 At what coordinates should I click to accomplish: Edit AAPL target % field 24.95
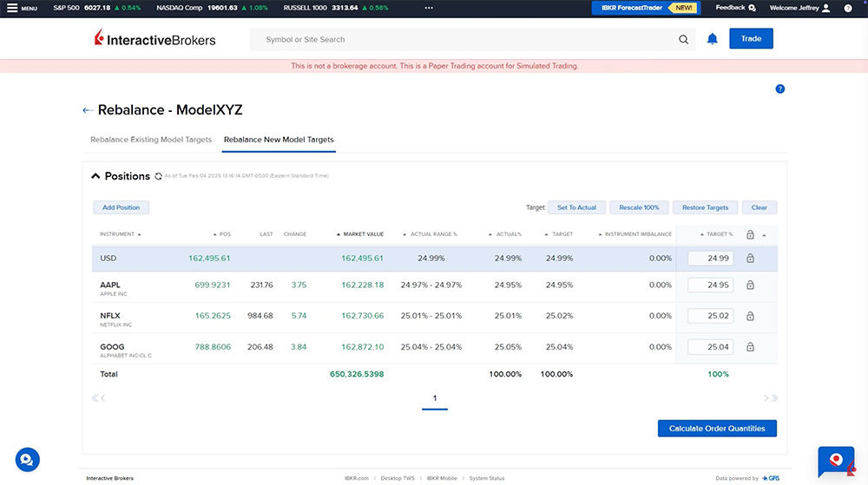tap(711, 285)
